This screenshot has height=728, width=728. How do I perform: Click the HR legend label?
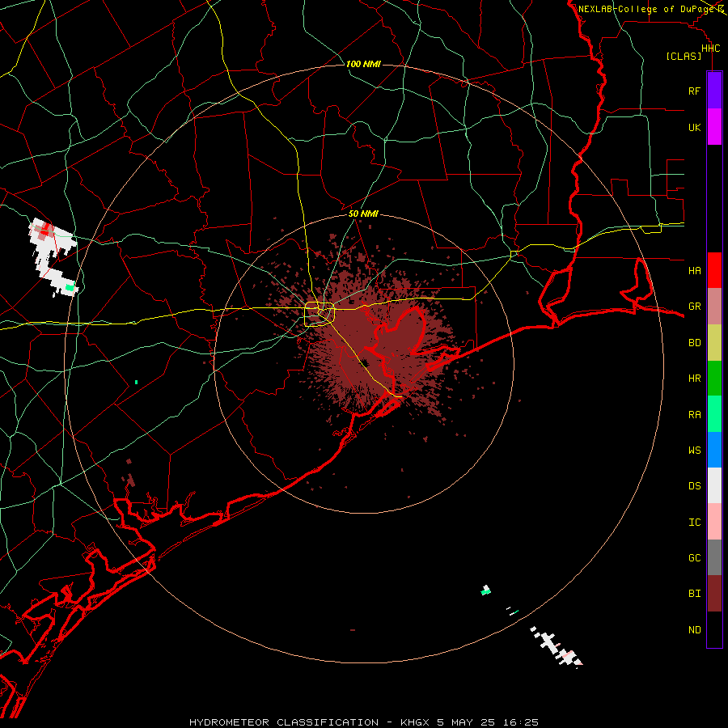click(x=694, y=379)
